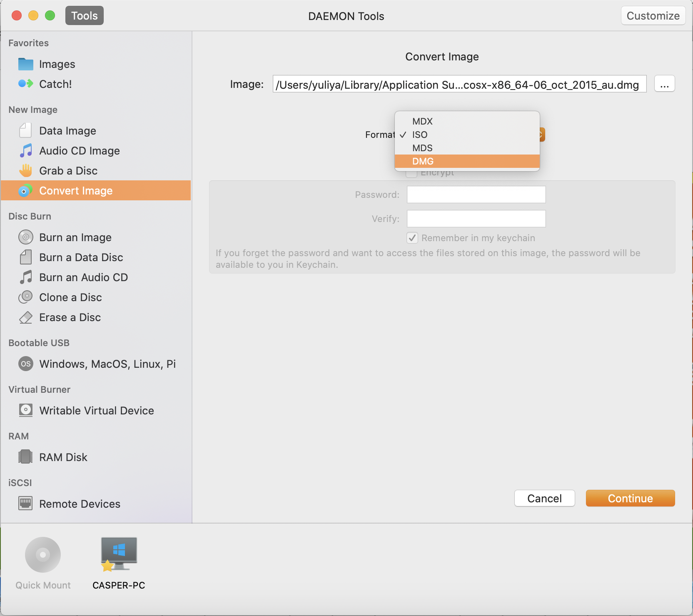Select the Grab a Disc label

click(68, 171)
